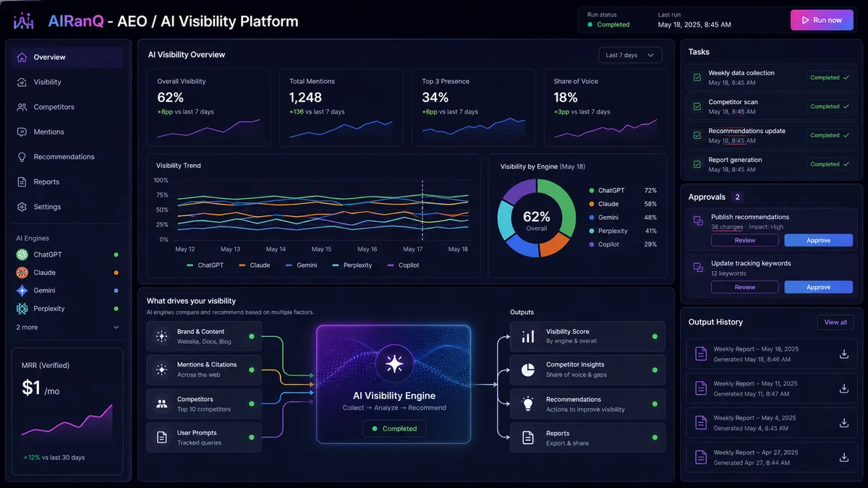
Task: Click Copilot purple dot in engine legend
Action: [590, 244]
